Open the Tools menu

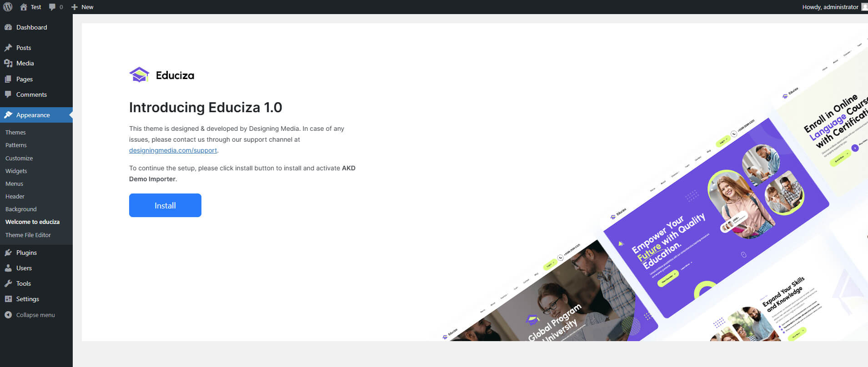point(36,283)
